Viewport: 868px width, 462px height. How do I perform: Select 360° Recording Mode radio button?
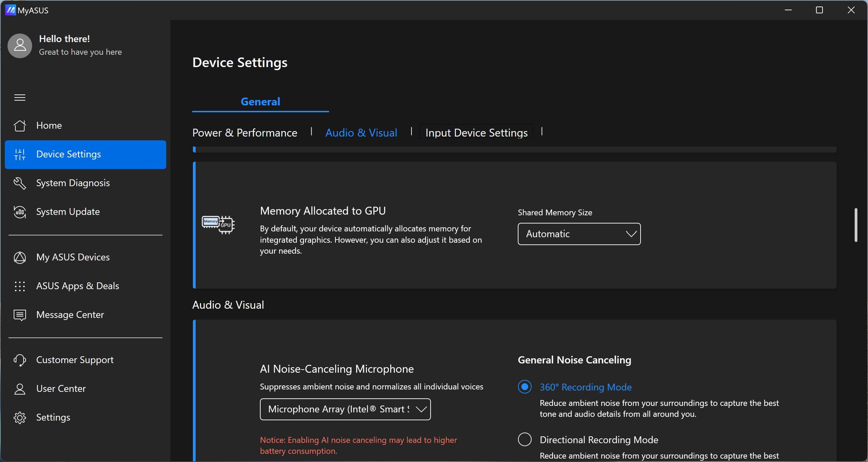[x=525, y=387]
